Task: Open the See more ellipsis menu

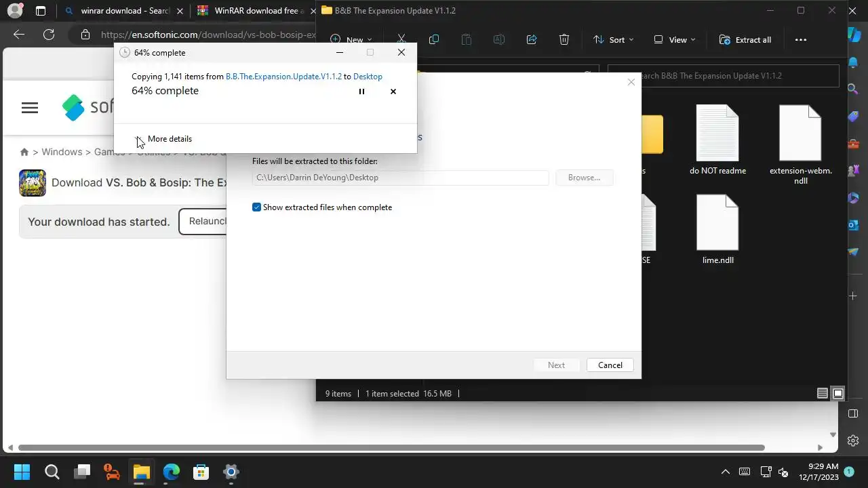Action: (x=801, y=40)
